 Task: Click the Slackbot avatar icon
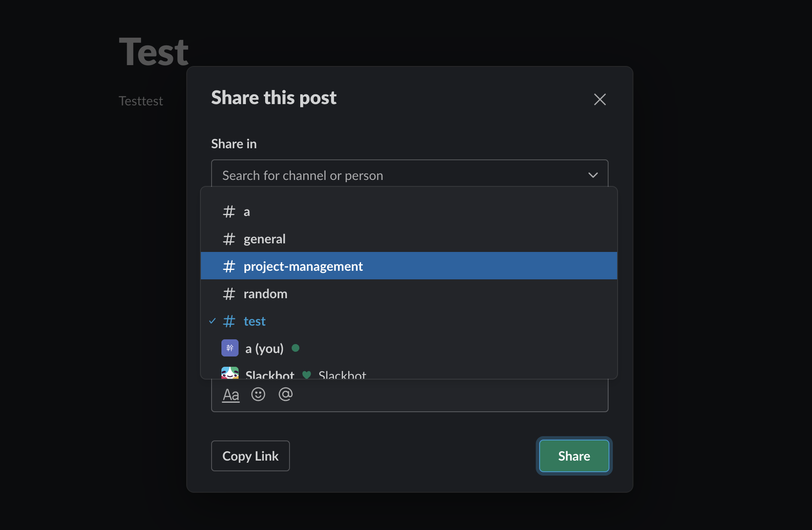pos(230,373)
